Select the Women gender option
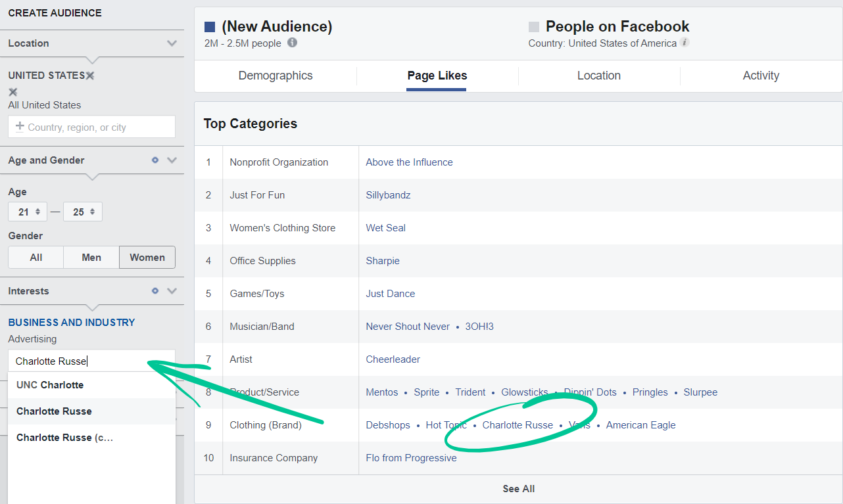Screen dimensions: 843x504 coord(147,258)
